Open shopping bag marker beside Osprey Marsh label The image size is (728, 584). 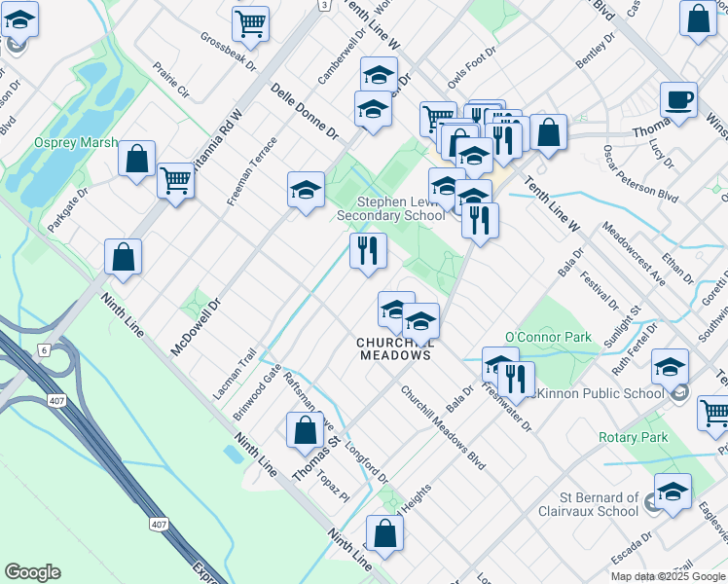(x=136, y=161)
